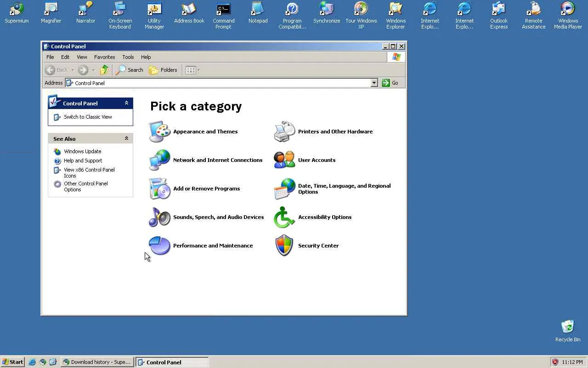Click the User Accounts people icon
588x368 pixels.
(x=284, y=160)
